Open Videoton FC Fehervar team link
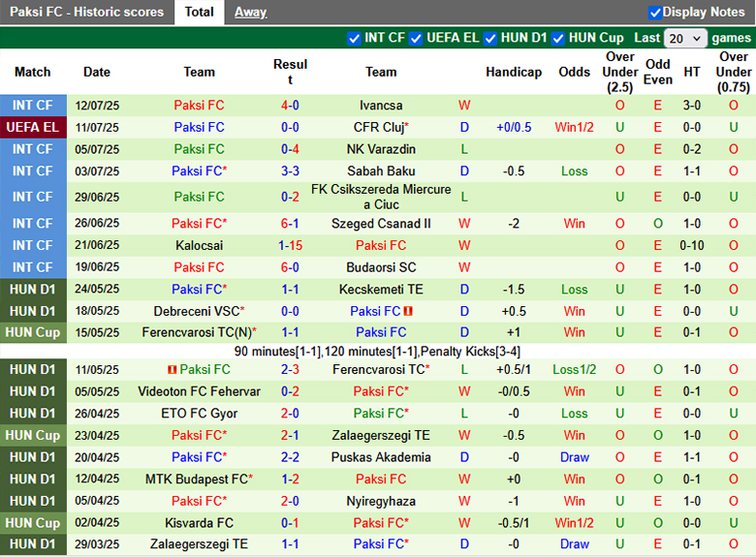Screen dimensions: 756x557 coord(199,391)
